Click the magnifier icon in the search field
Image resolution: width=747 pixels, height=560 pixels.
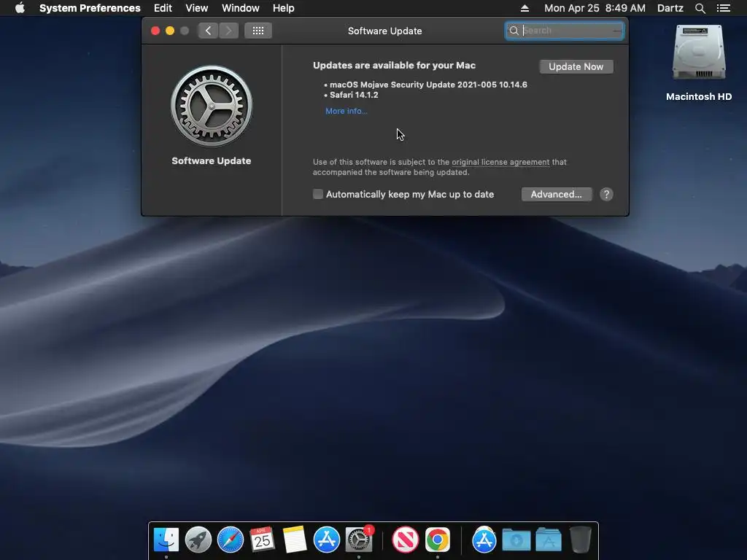click(514, 31)
